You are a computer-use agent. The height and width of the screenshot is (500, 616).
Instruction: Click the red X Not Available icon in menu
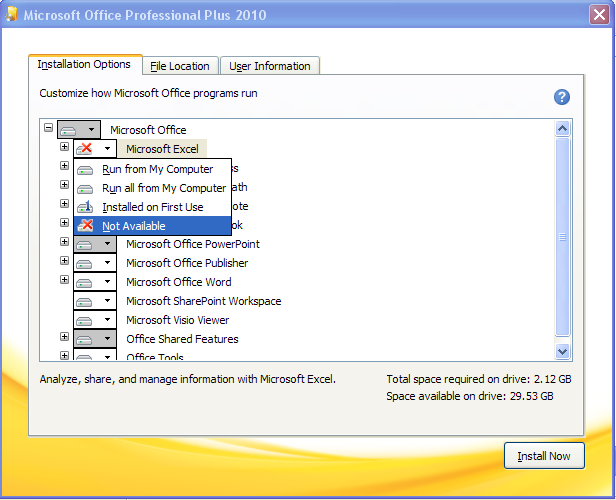[x=85, y=226]
